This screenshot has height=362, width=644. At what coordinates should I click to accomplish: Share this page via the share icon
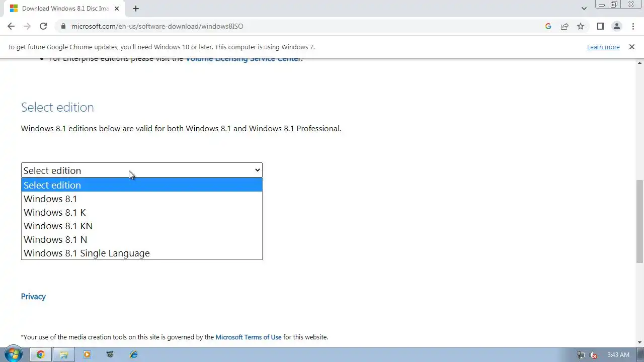click(x=565, y=26)
